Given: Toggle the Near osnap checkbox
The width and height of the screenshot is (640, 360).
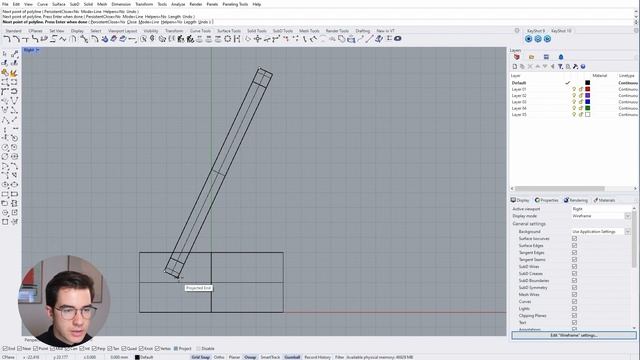Looking at the screenshot, I should pyautogui.click(x=20, y=349).
